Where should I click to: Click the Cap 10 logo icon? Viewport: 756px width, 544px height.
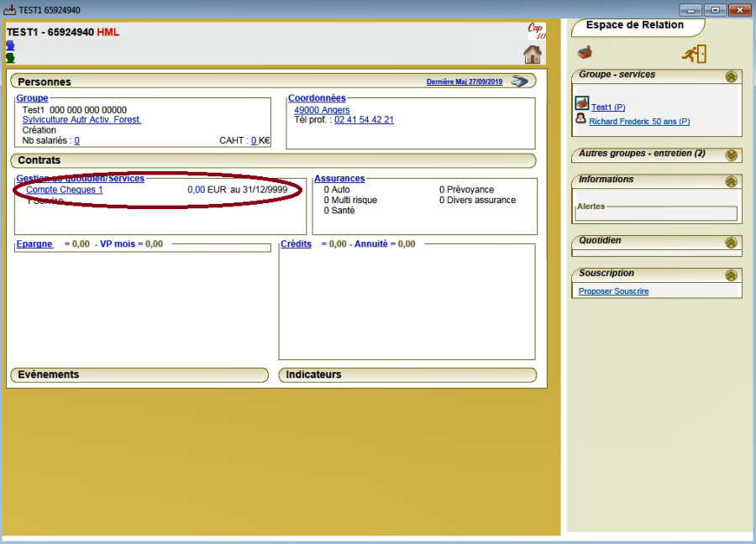click(x=535, y=31)
